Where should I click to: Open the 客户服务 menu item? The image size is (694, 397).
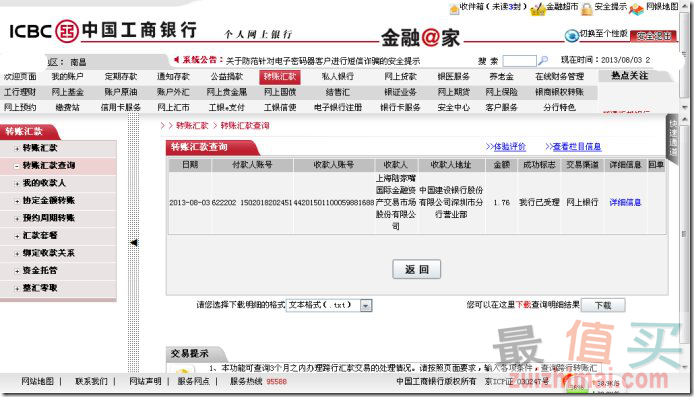click(501, 107)
